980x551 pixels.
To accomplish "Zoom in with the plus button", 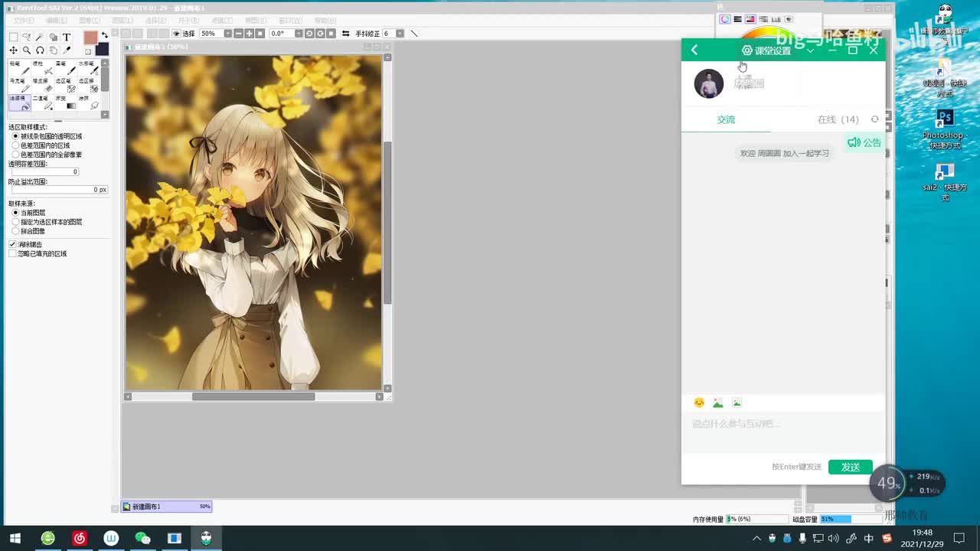I will tap(250, 34).
